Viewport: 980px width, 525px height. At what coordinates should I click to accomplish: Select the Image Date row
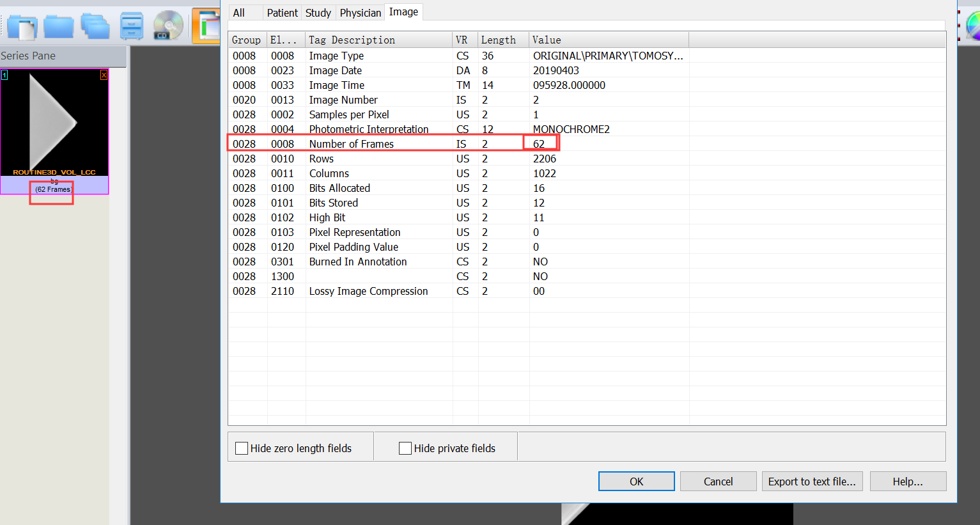[587, 70]
